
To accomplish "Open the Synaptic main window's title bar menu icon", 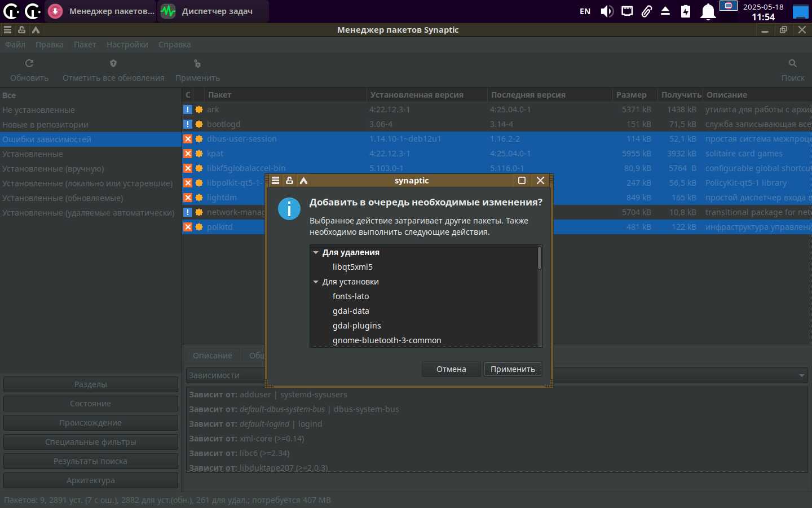I will tap(7, 30).
